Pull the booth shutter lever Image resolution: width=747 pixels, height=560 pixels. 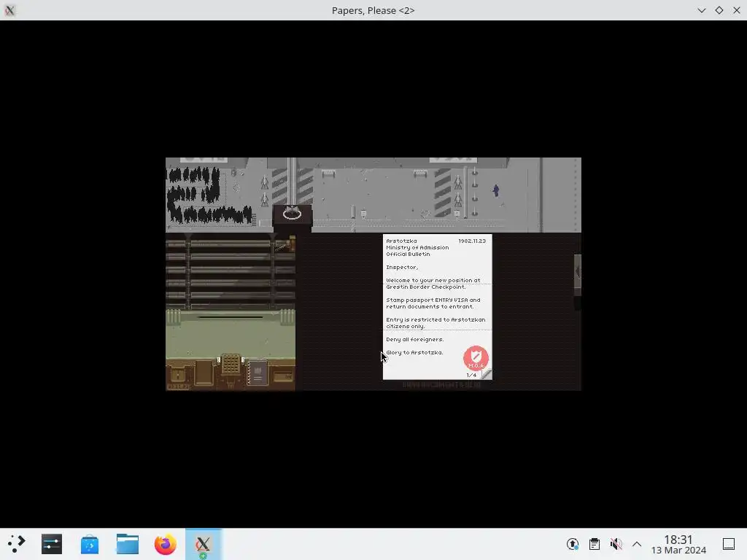[286, 245]
